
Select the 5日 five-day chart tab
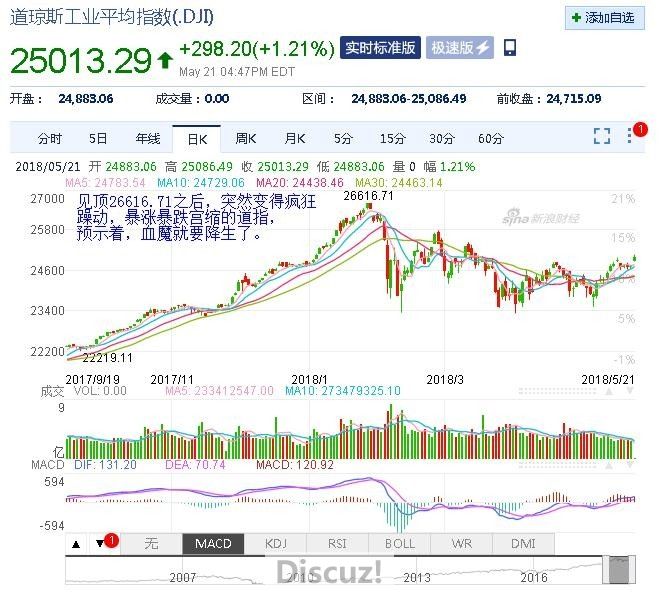98,138
